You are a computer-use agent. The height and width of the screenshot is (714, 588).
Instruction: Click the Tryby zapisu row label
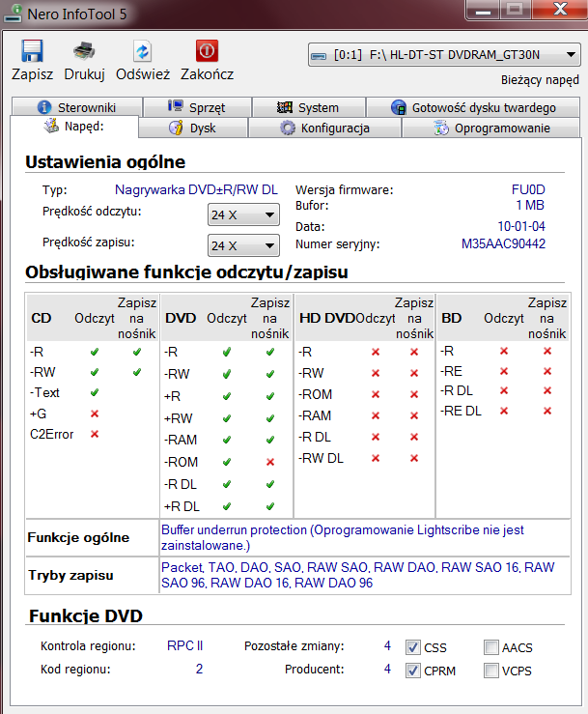[70, 576]
